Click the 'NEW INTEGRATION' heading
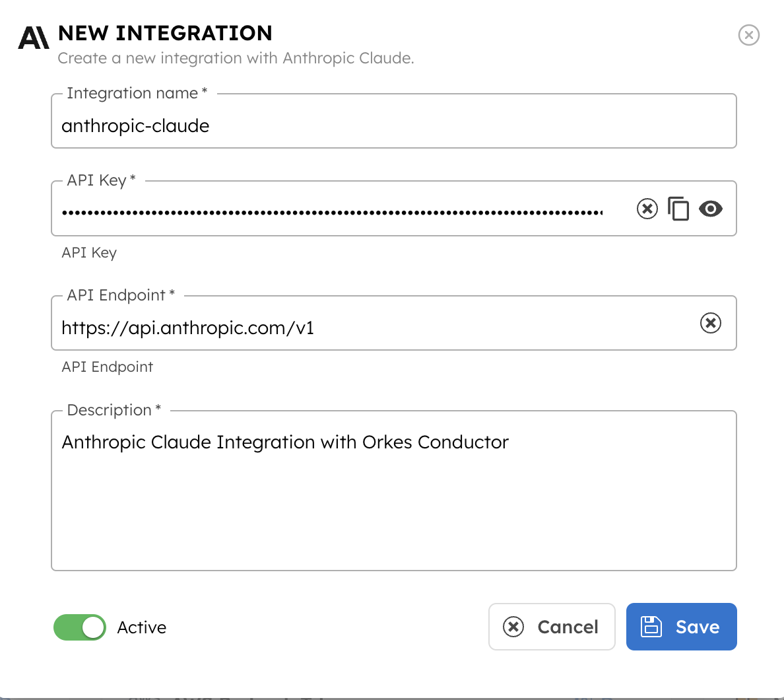The width and height of the screenshot is (784, 700). point(165,34)
